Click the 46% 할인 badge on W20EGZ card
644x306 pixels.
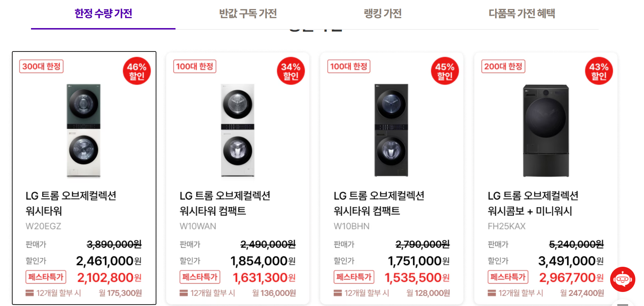[136, 71]
